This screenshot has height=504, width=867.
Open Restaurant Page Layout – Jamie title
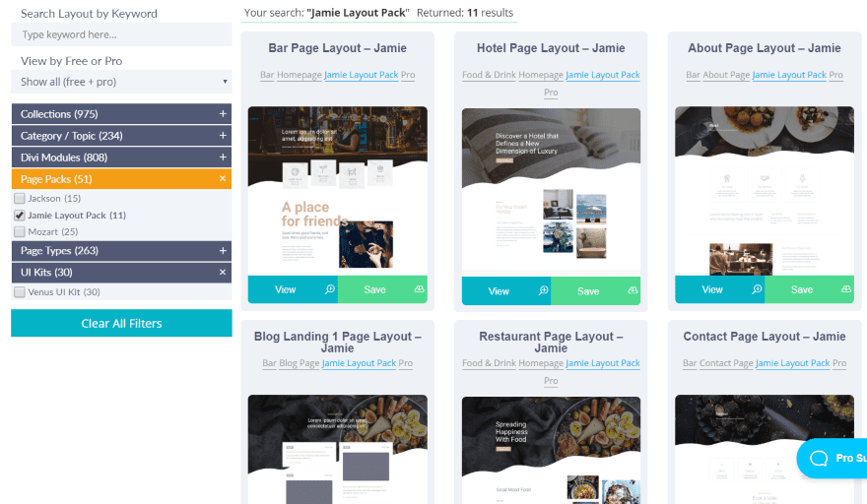click(x=551, y=343)
